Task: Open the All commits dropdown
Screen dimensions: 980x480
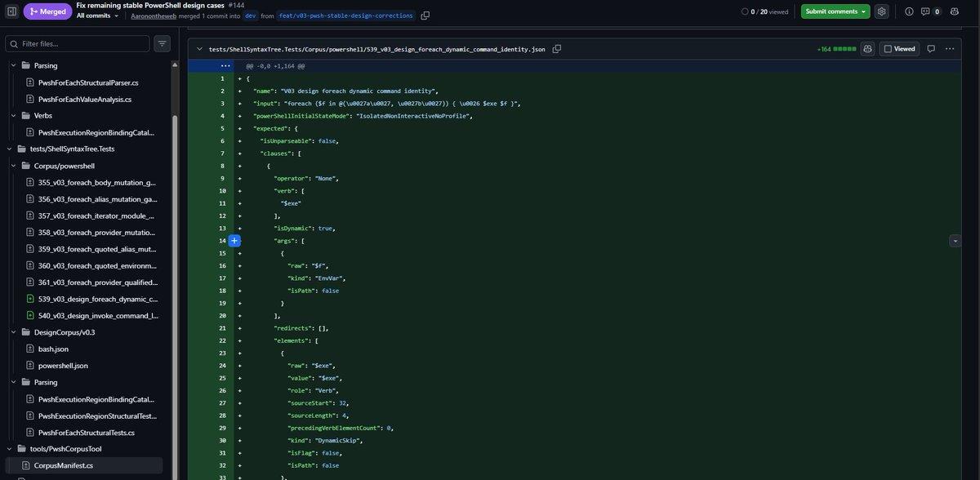Action: tap(98, 16)
